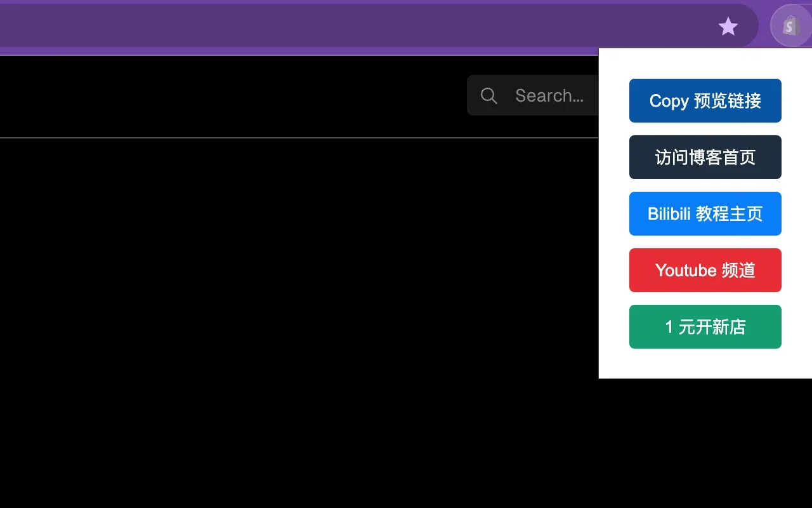Click the bookmark star in the address bar
Image resolution: width=812 pixels, height=508 pixels.
(728, 26)
